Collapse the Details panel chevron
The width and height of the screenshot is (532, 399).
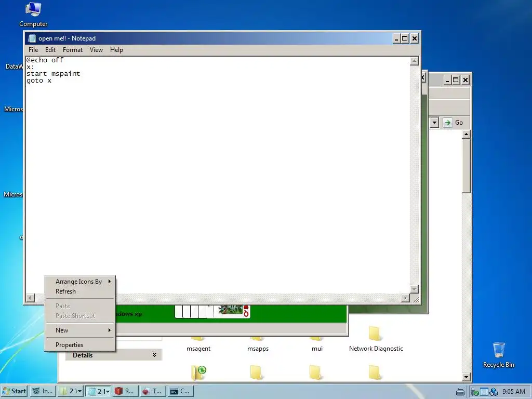click(154, 355)
